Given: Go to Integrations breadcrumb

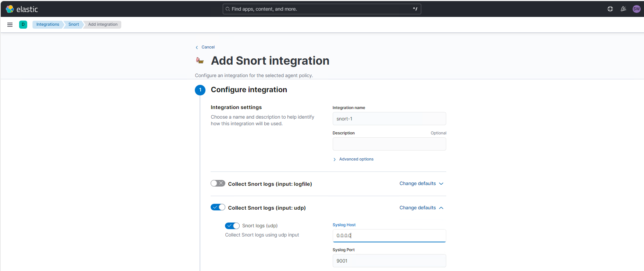Looking at the screenshot, I should click(48, 25).
